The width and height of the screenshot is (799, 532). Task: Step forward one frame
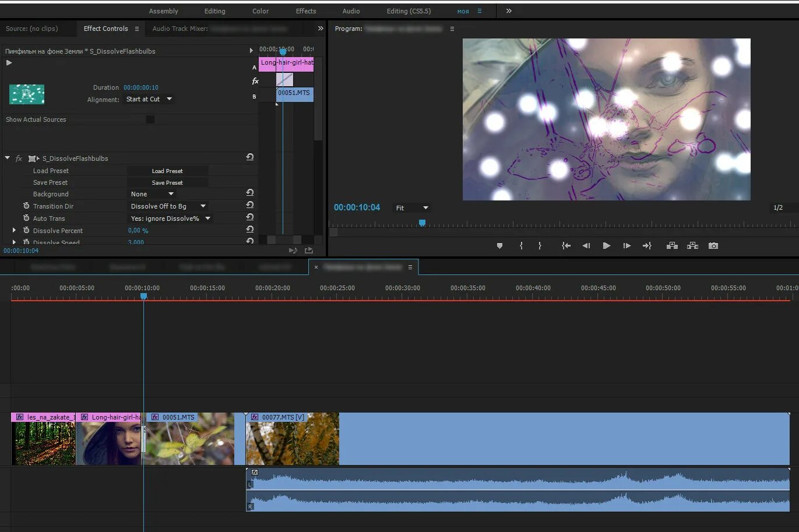click(626, 246)
